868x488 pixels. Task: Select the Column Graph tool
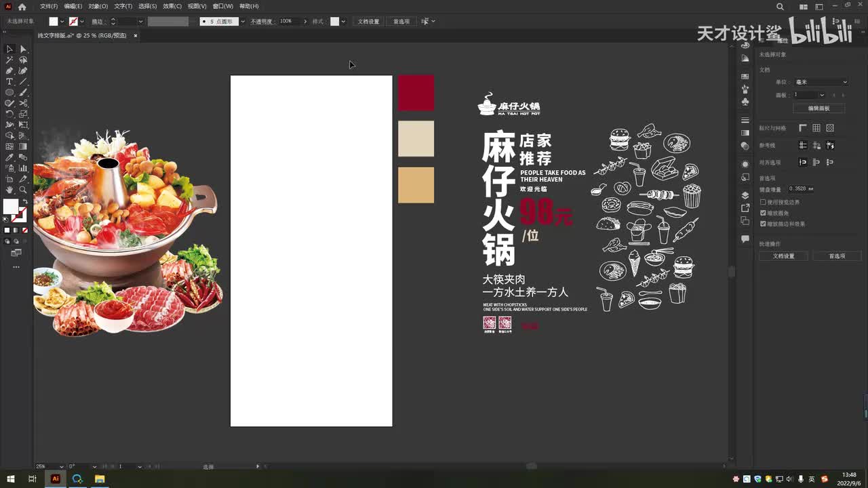(23, 168)
